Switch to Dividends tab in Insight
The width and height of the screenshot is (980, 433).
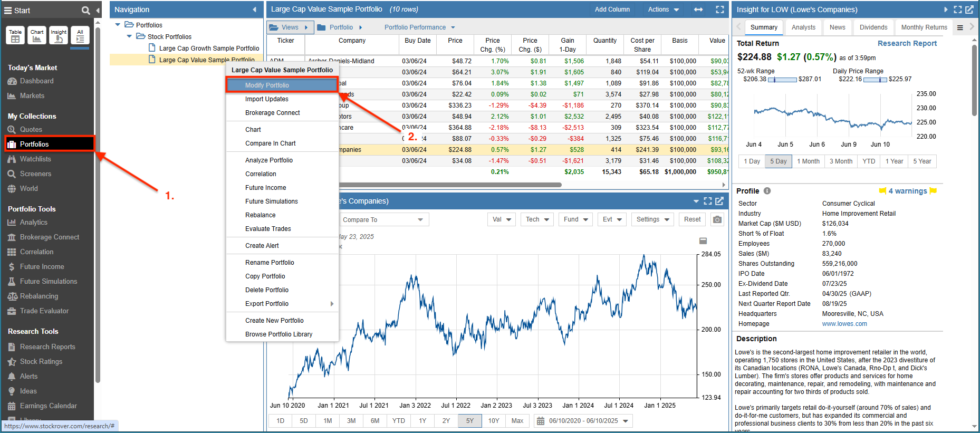(x=873, y=27)
